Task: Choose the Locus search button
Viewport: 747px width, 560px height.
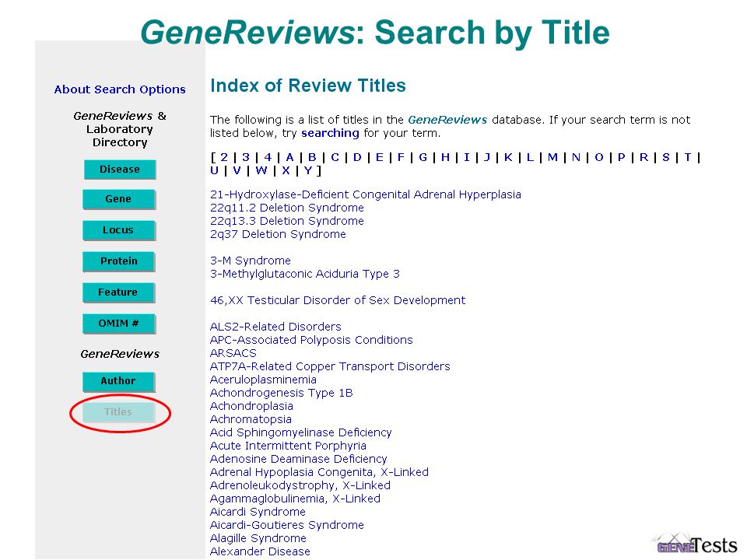Action: pos(118,230)
